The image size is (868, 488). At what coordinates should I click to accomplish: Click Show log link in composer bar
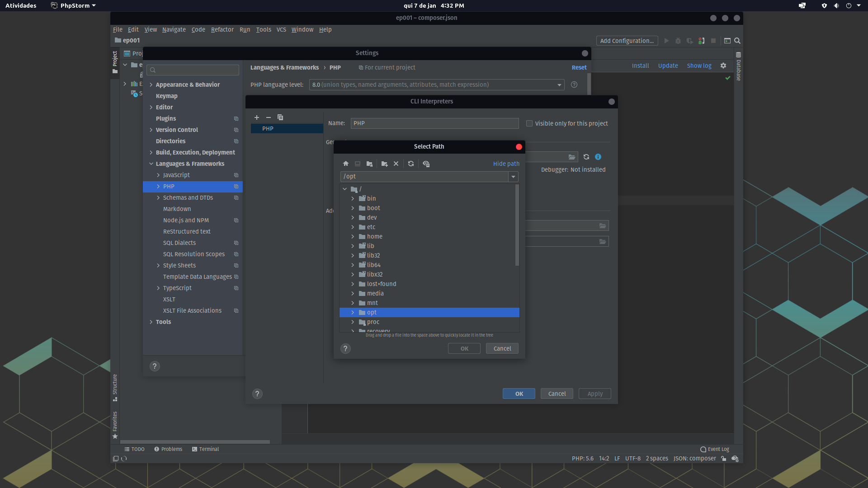pos(699,66)
